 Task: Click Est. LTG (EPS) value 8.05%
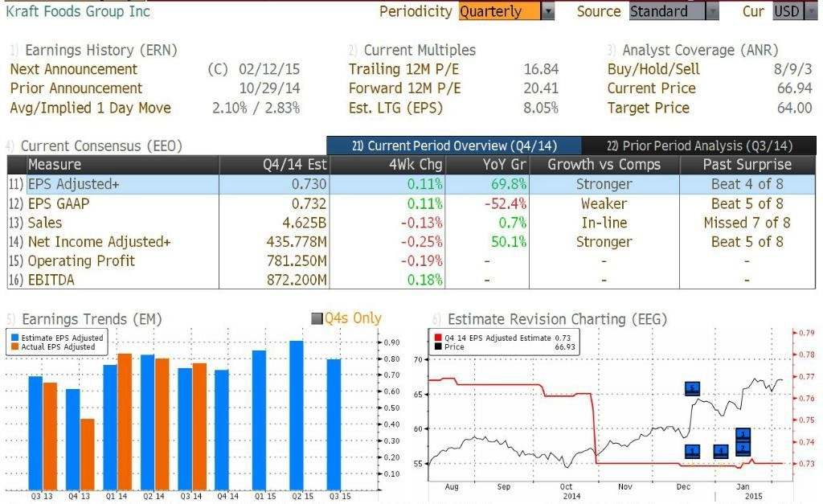click(541, 108)
